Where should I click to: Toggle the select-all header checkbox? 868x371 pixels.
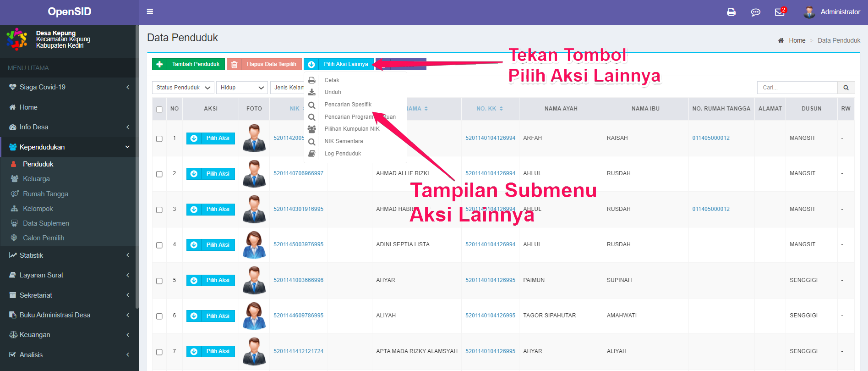click(x=159, y=109)
